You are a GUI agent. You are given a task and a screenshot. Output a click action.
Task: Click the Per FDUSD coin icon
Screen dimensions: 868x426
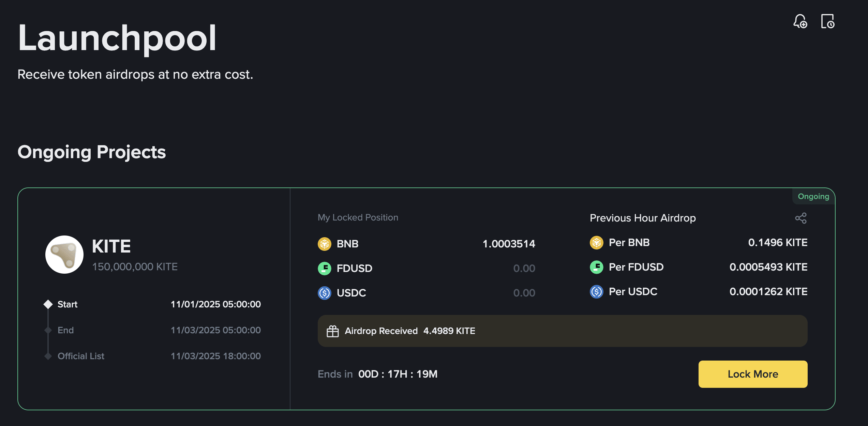tap(597, 267)
